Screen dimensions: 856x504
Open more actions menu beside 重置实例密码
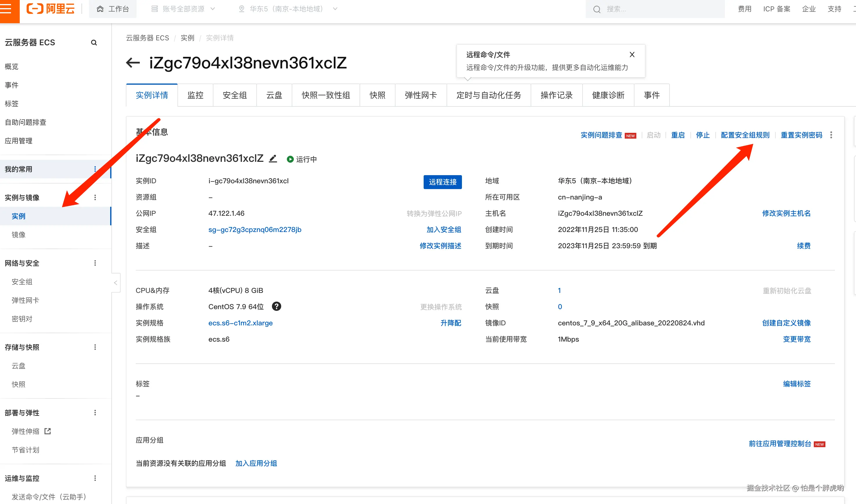pyautogui.click(x=831, y=135)
